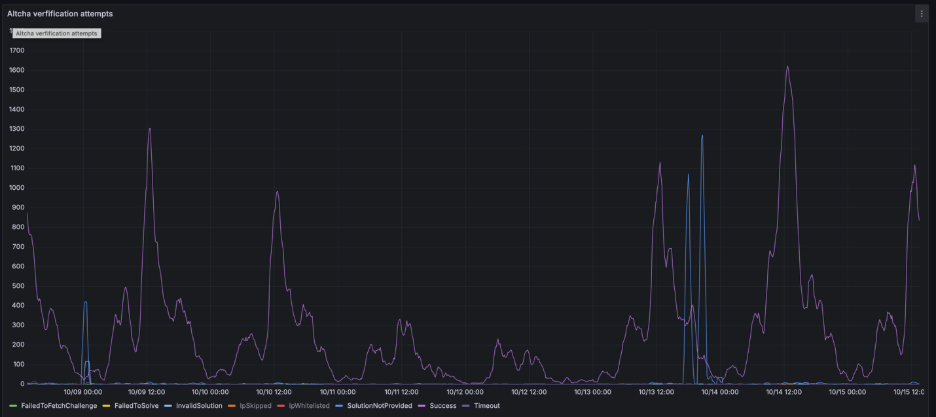Click the green FailedToFetchChallenge series color marker
Viewport: 936px width, 417px height.
pyautogui.click(x=11, y=405)
